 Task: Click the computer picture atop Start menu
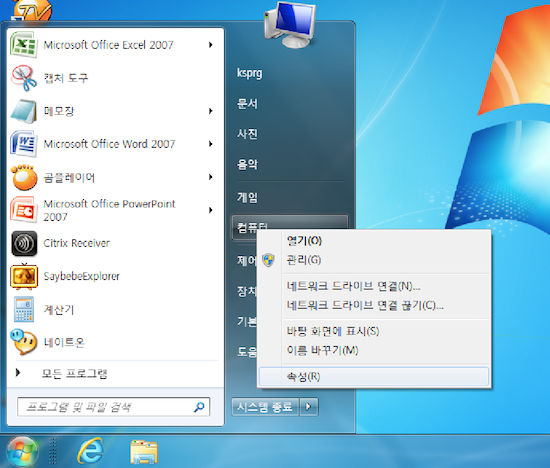click(x=290, y=25)
